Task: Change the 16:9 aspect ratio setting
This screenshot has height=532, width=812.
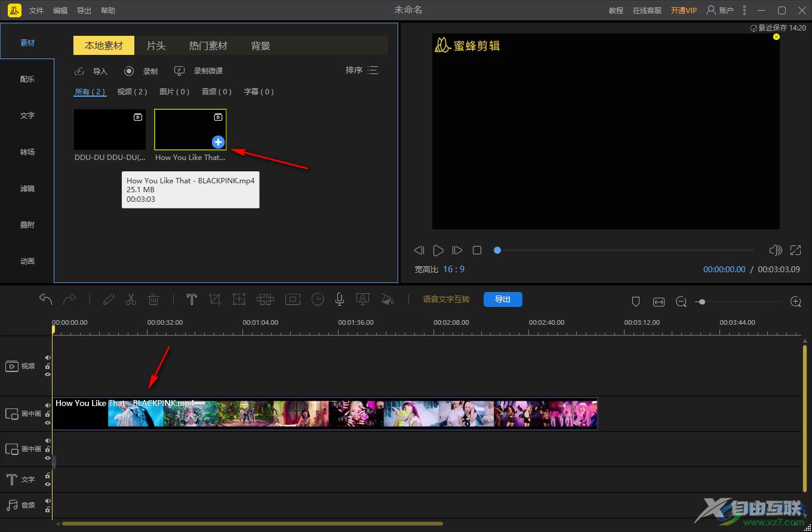Action: click(454, 269)
